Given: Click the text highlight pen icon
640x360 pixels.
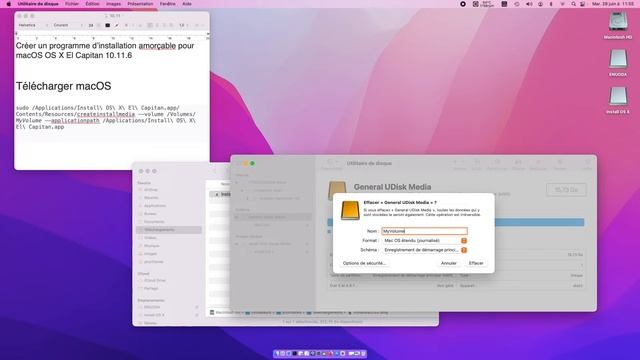Looking at the screenshot, I should (116, 25).
